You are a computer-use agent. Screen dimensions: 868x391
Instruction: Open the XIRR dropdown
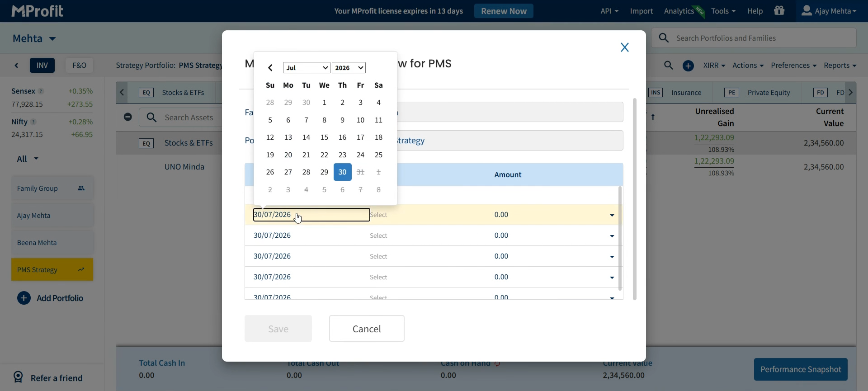coord(714,66)
